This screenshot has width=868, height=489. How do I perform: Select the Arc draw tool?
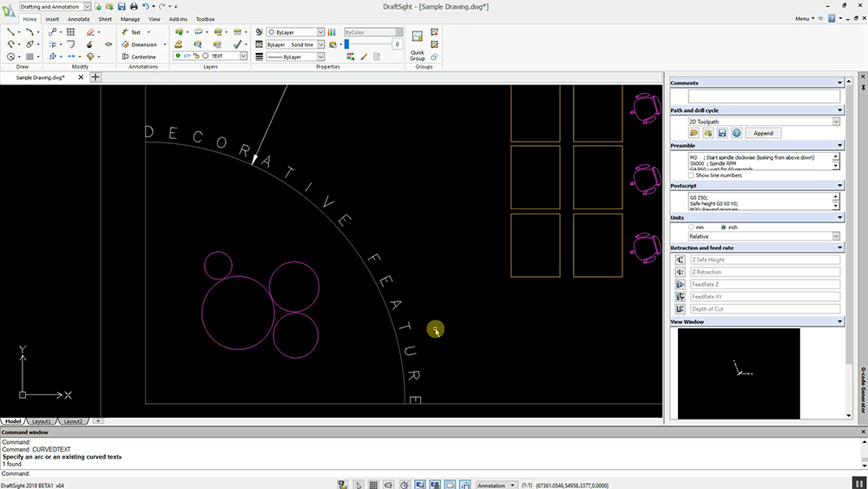tap(30, 32)
